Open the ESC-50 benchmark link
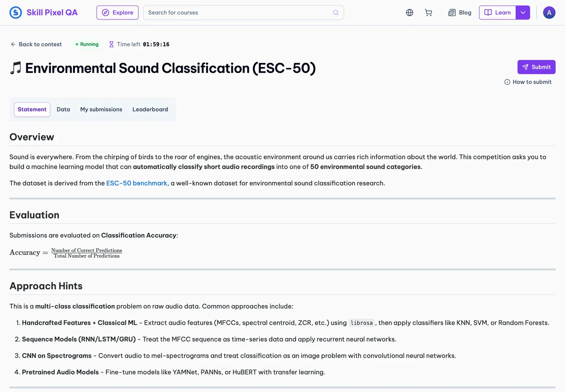This screenshot has width=565, height=392. [137, 183]
